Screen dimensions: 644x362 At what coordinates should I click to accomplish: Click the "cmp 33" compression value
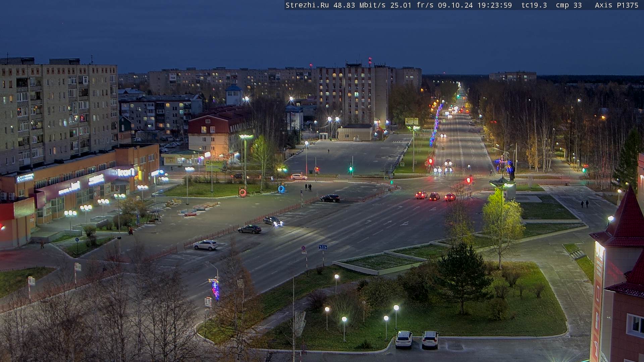(569, 5)
